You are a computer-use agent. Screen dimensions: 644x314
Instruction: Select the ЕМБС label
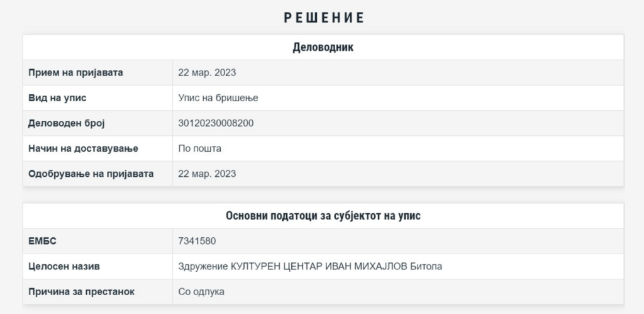click(x=42, y=241)
